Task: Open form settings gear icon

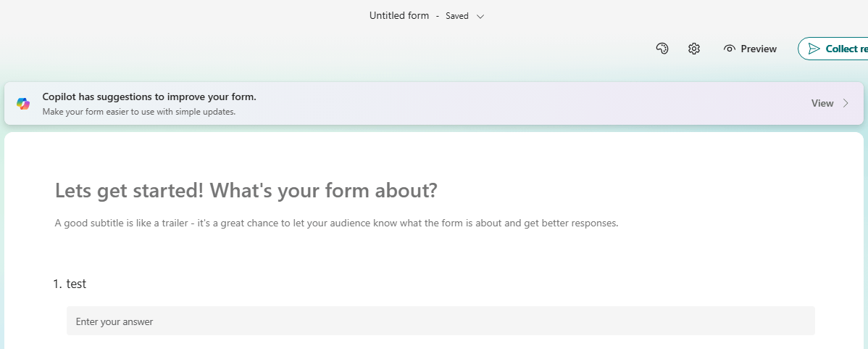Action: point(694,49)
